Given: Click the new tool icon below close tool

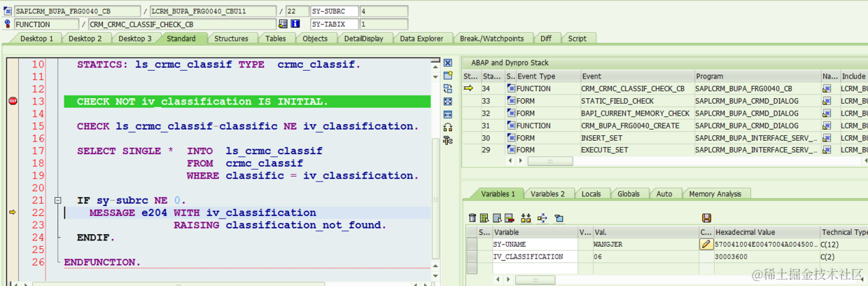Looking at the screenshot, I should click(x=448, y=76).
